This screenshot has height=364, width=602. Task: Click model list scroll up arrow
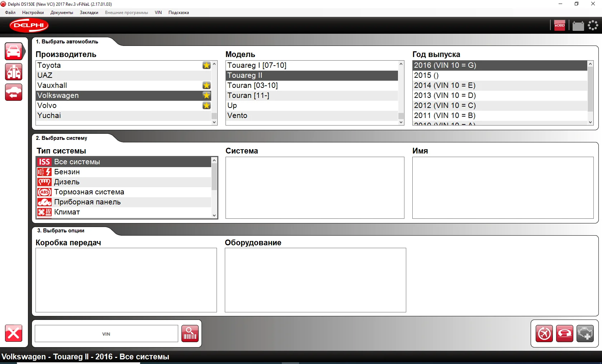pyautogui.click(x=401, y=64)
